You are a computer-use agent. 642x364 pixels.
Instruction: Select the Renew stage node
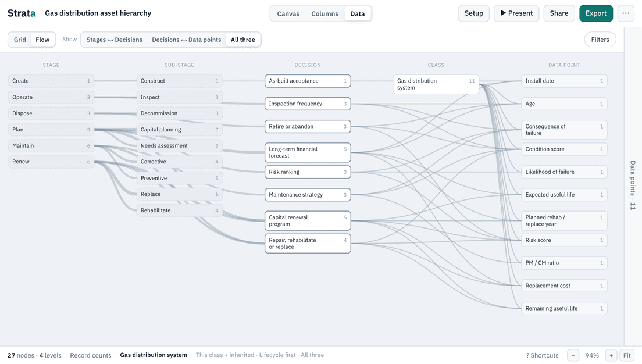[51, 162]
